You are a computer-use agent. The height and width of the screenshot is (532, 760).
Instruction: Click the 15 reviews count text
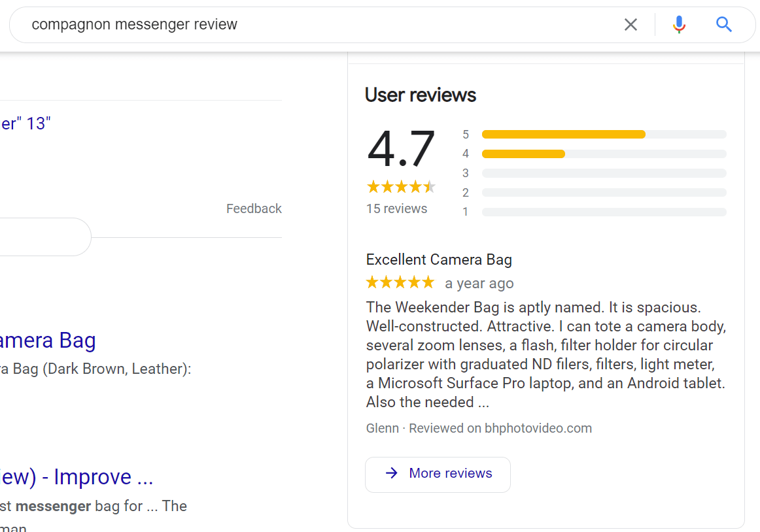click(x=396, y=209)
